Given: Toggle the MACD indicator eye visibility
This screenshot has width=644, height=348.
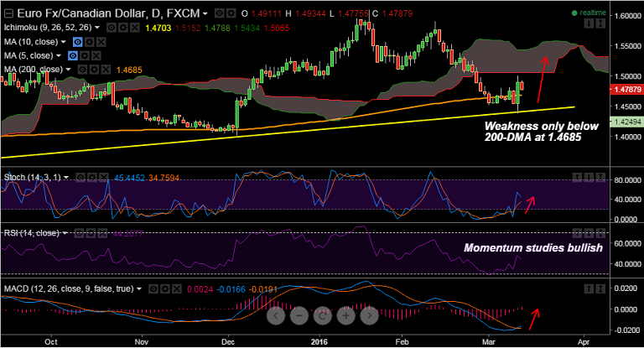Looking at the screenshot, I should [x=153, y=289].
